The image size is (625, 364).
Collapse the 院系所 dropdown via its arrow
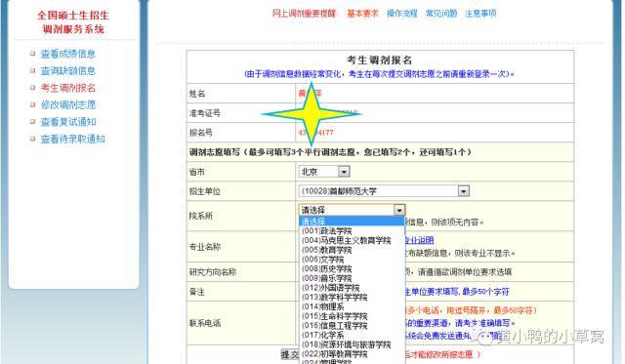point(399,210)
